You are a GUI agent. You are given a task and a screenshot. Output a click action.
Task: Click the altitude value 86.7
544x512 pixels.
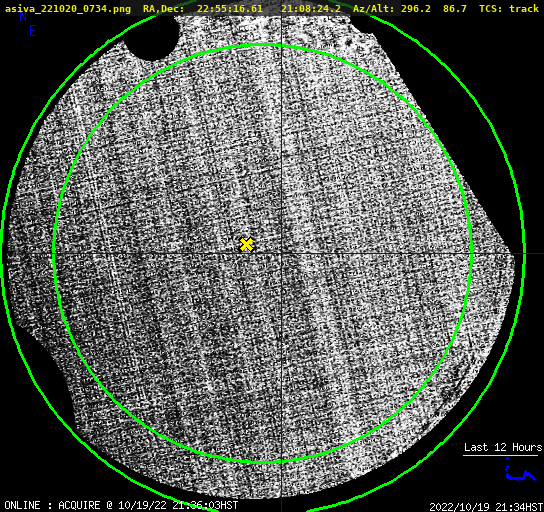tap(455, 8)
